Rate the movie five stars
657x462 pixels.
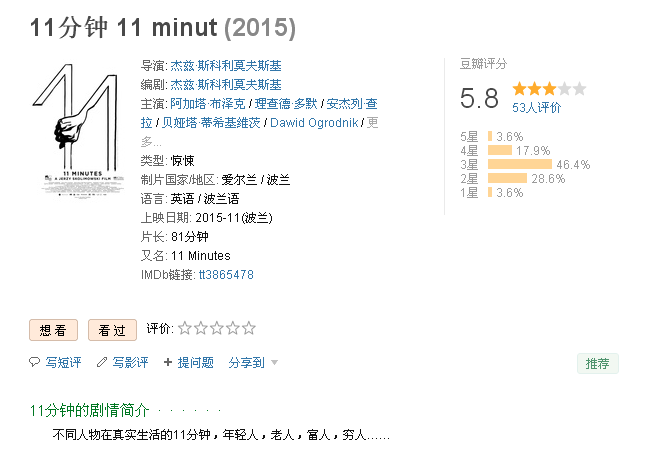[x=248, y=328]
